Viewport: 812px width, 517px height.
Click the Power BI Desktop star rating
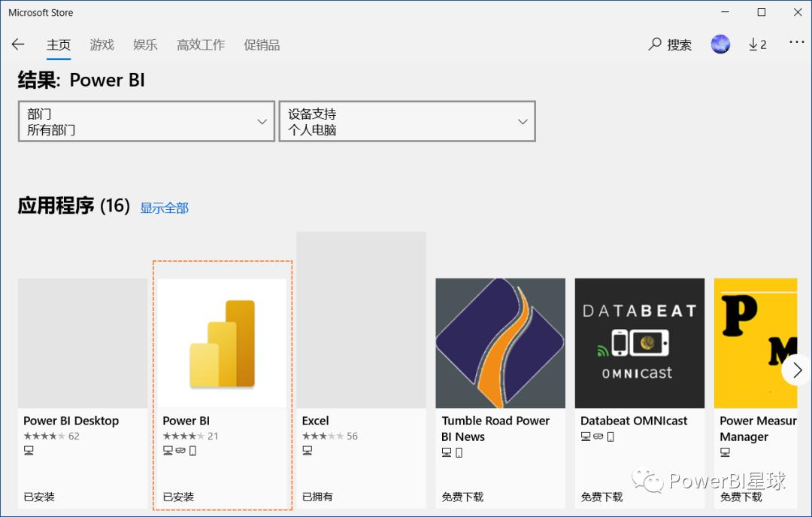[45, 435]
